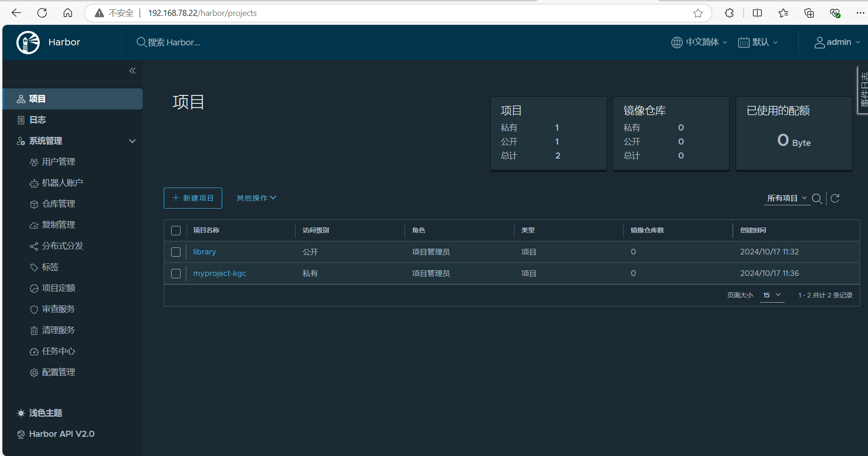The width and height of the screenshot is (868, 456).
Task: Open 任务中心 page
Action: (58, 351)
